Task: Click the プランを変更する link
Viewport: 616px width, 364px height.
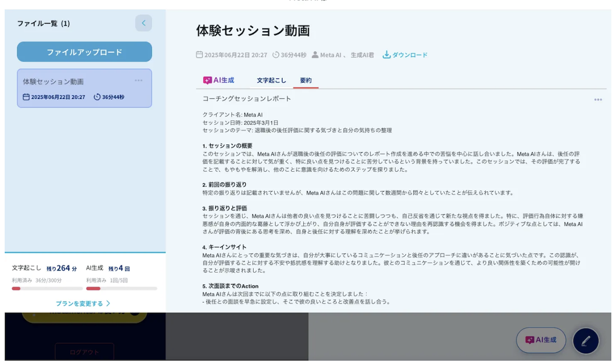Action: point(83,303)
